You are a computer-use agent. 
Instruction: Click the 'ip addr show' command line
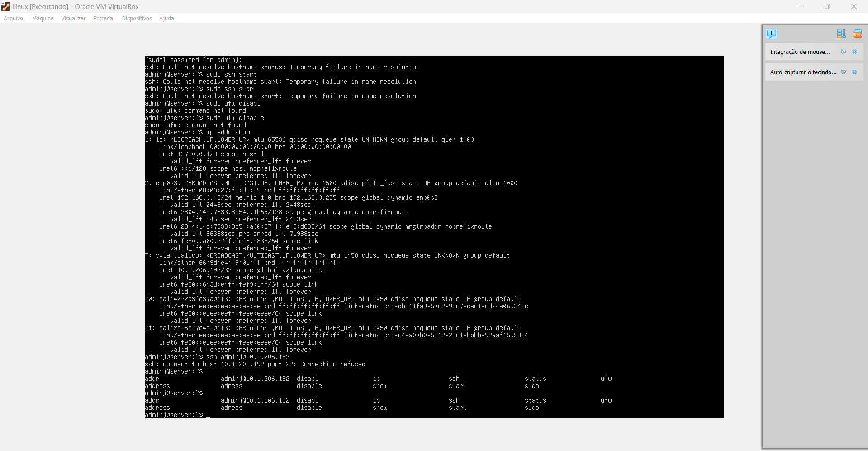[x=198, y=132]
